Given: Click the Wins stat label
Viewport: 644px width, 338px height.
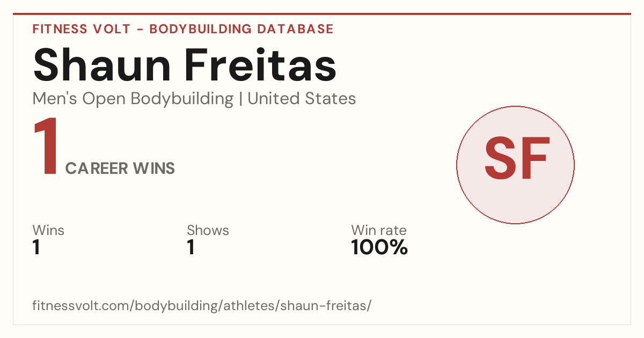Looking at the screenshot, I should pyautogui.click(x=48, y=231).
